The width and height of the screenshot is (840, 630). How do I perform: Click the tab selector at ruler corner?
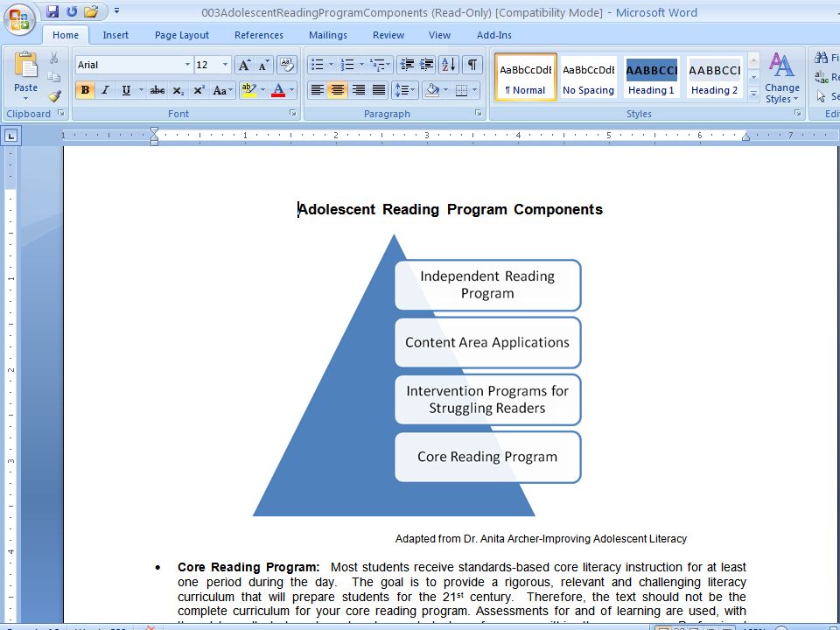(x=10, y=136)
